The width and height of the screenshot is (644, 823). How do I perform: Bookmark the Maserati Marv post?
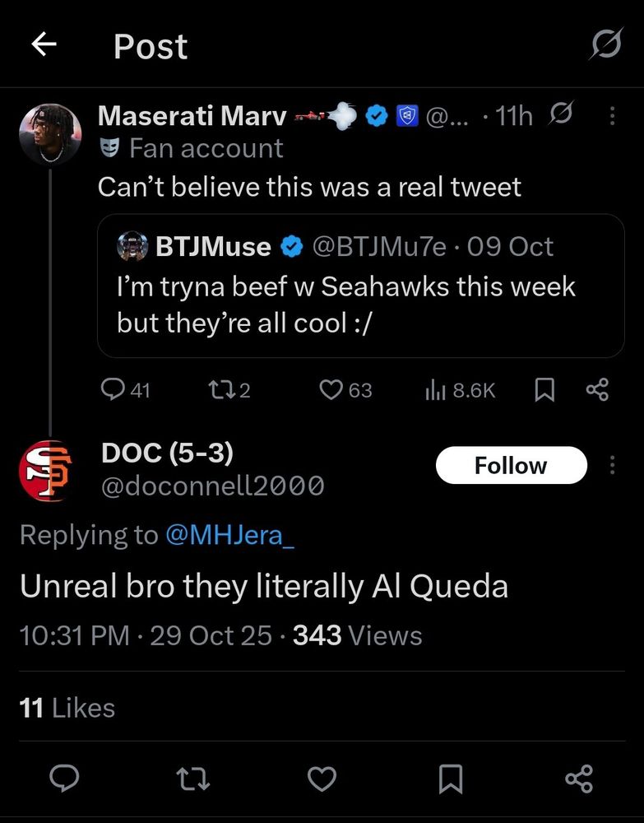click(544, 390)
